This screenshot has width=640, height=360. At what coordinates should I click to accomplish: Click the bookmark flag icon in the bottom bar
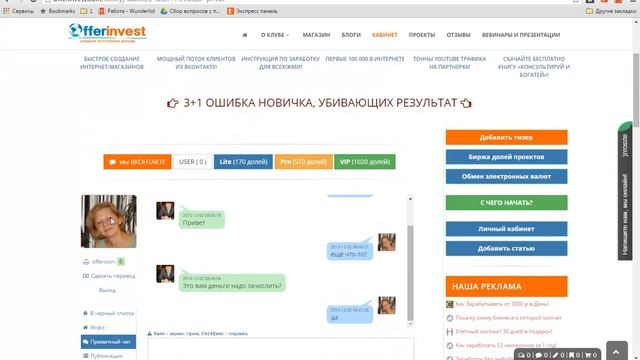coord(571,355)
